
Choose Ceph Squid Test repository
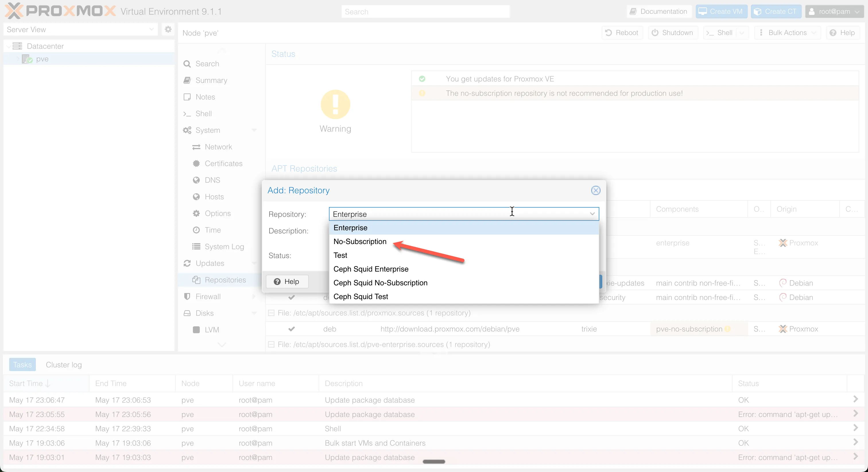[464, 297]
